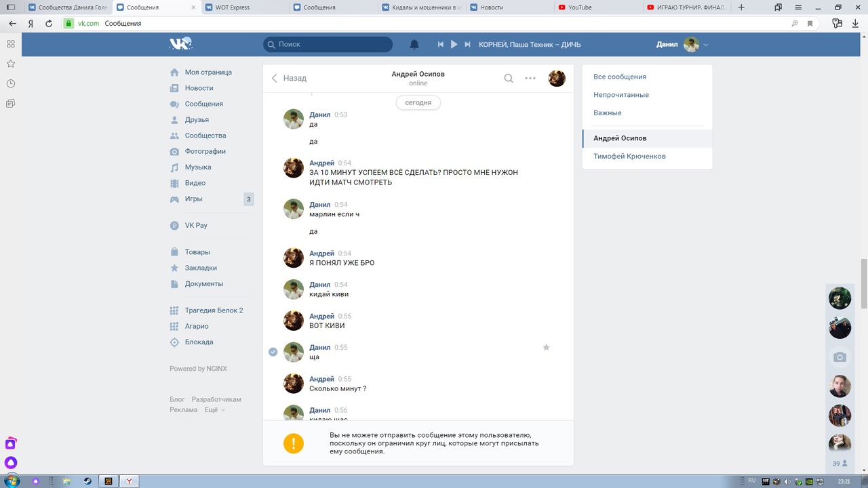The image size is (868, 488).
Task: Click the VK logo in header
Action: tap(180, 44)
